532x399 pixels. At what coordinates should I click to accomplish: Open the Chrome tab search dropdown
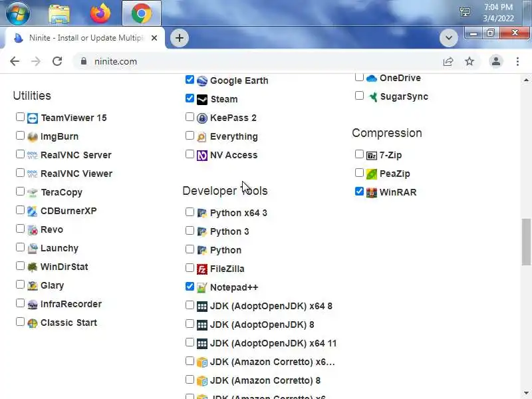(x=448, y=38)
